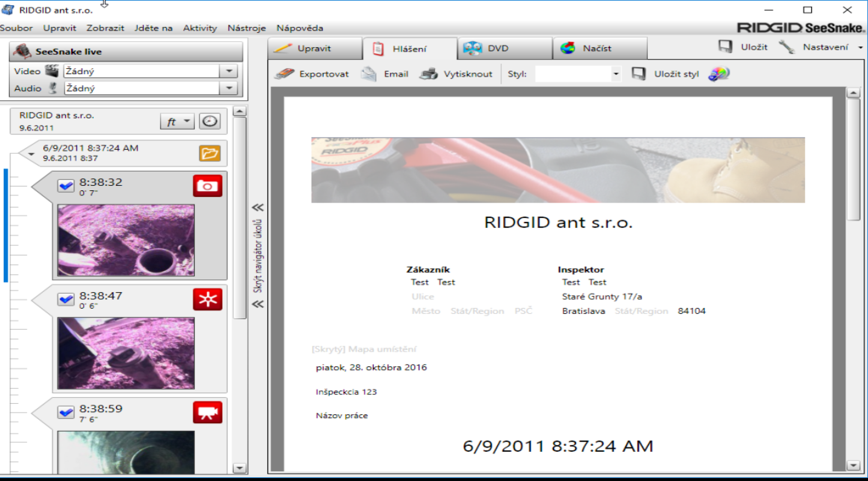Image resolution: width=868 pixels, height=481 pixels.
Task: Click the red photo camera icon at 8:38:32
Action: 208,186
